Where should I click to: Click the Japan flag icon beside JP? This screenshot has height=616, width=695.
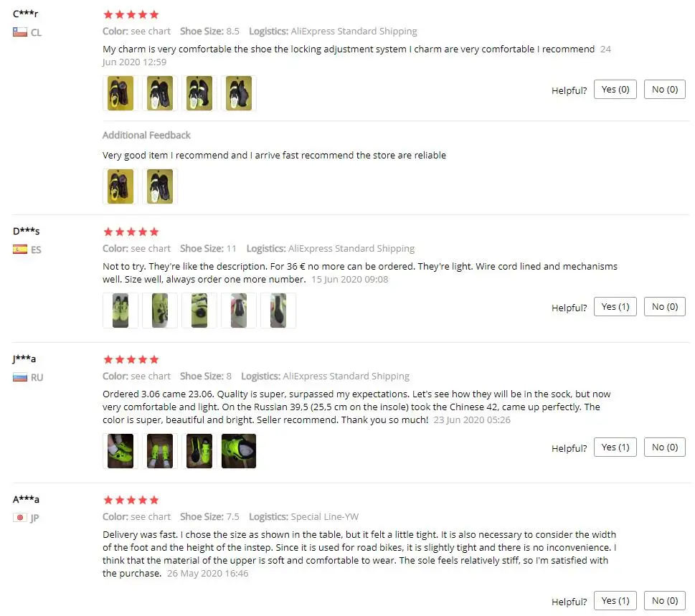pos(20,517)
